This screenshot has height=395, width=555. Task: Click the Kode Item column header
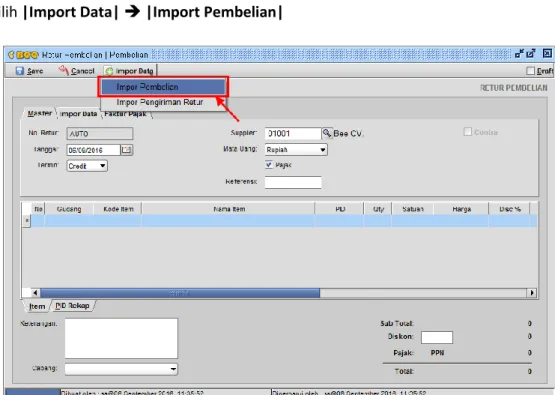(x=118, y=209)
